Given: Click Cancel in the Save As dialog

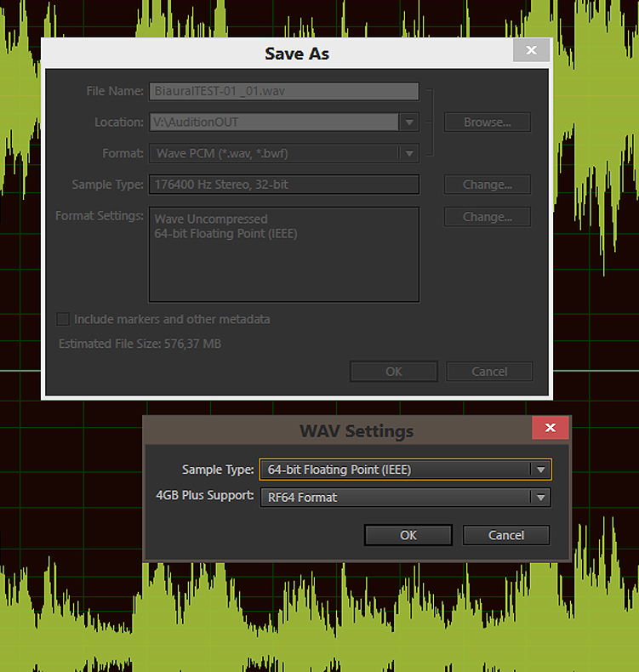Looking at the screenshot, I should click(489, 371).
